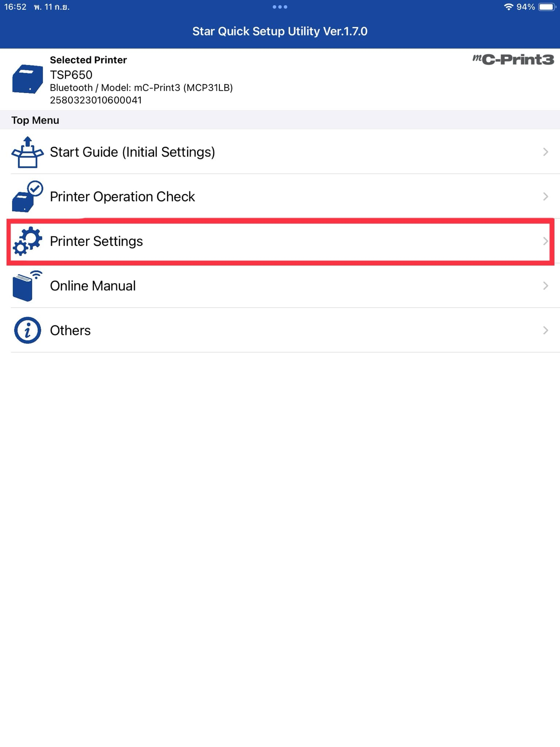Tap the three-dot multitasking control
Screen dimensions: 560x747
coord(280,7)
